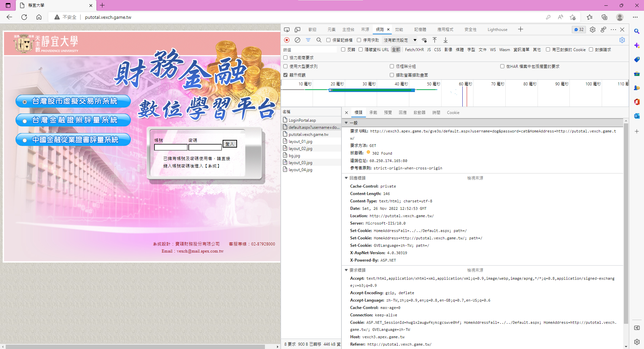
Task: Click the 帳號 username input field
Action: pyautogui.click(x=171, y=147)
